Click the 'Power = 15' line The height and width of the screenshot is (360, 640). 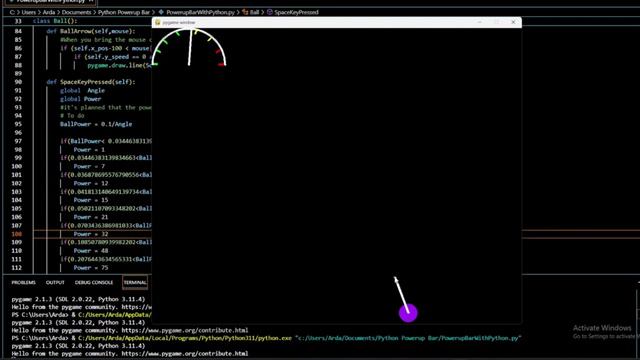91,200
